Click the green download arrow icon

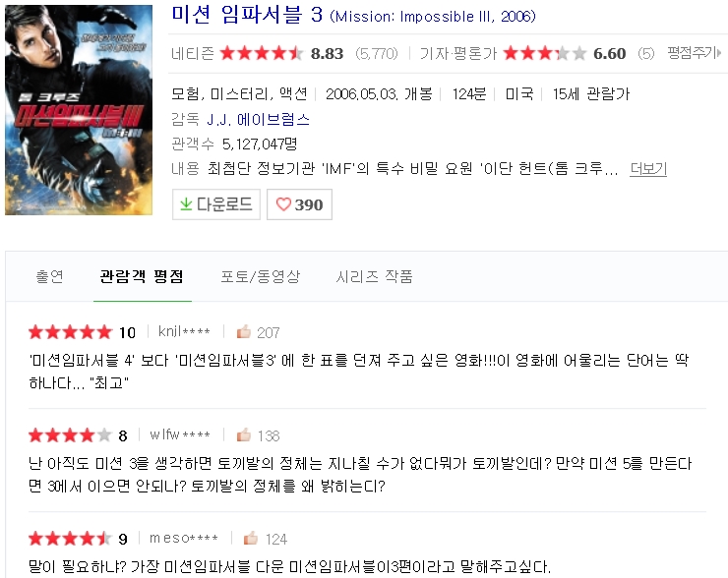[186, 203]
